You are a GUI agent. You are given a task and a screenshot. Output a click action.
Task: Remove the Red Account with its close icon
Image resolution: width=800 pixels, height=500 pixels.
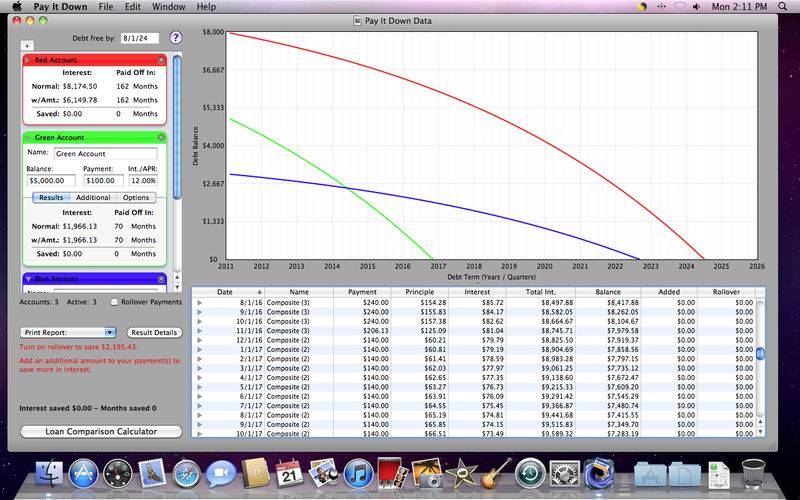click(x=161, y=60)
